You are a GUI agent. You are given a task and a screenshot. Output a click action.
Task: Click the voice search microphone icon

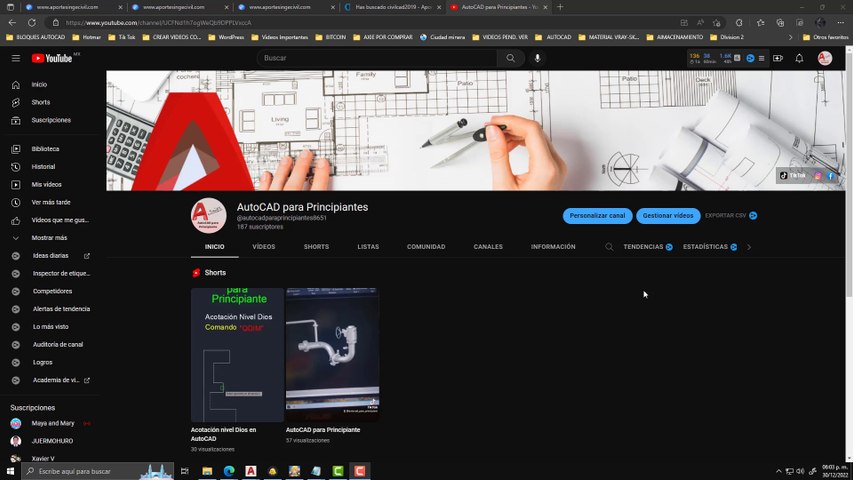538,58
